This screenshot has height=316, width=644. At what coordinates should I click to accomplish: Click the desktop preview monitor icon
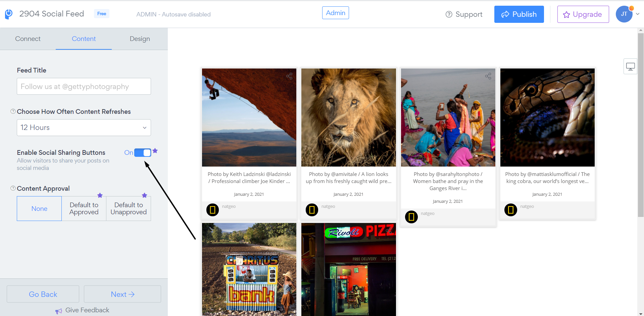[x=630, y=66]
